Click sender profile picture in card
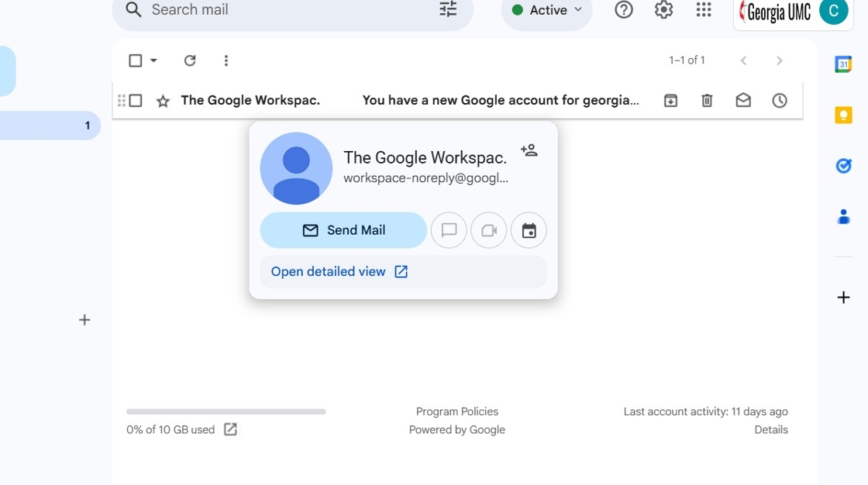 point(296,168)
